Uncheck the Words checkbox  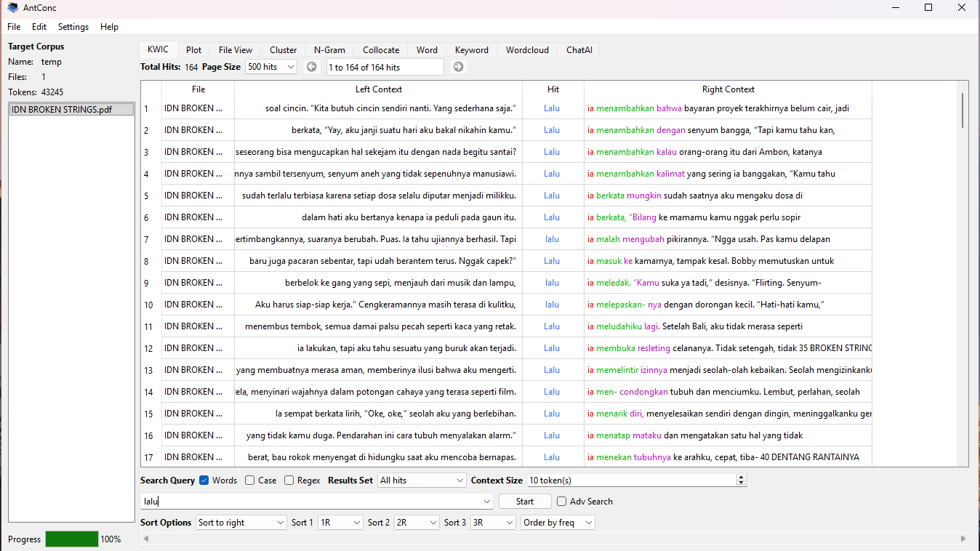[204, 480]
